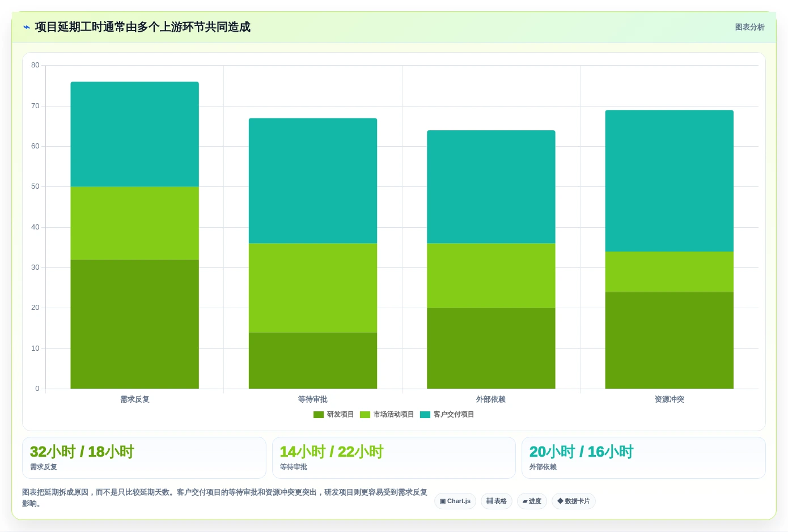Image resolution: width=788 pixels, height=532 pixels.
Task: Select the Chart.js tag chip
Action: (455, 501)
